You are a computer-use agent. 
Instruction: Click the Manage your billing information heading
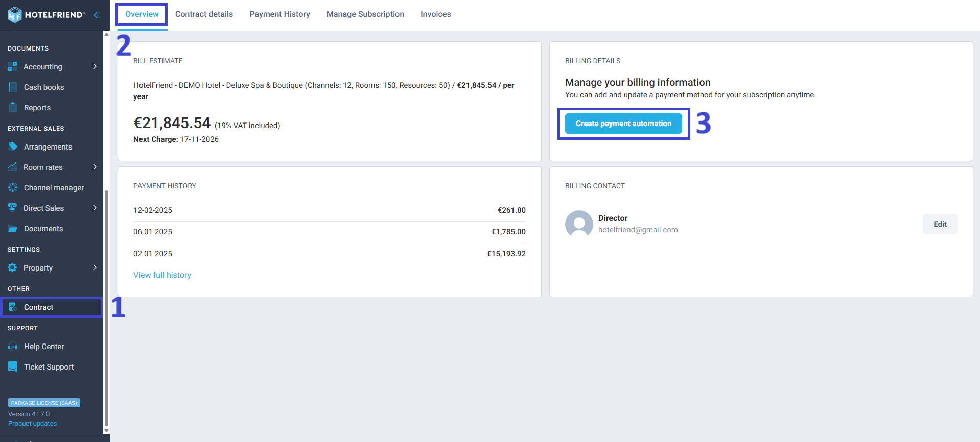point(638,82)
